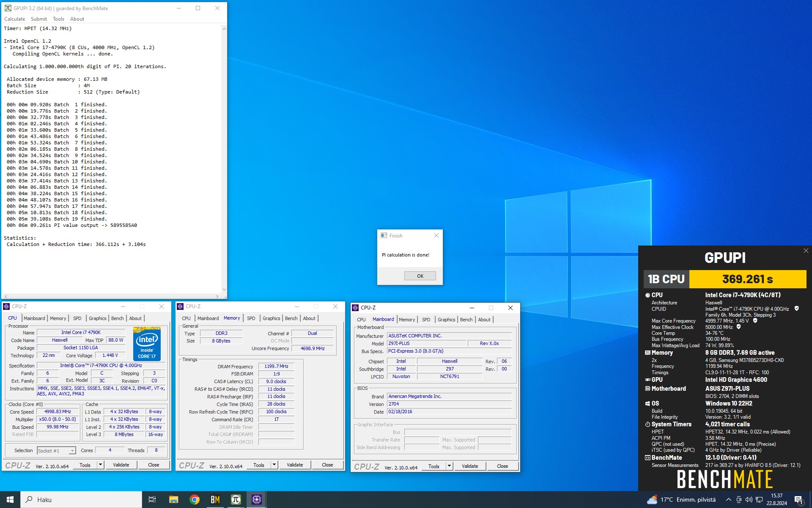Open the About menu in GPUPI
This screenshot has height=508, width=812.
(x=77, y=19)
